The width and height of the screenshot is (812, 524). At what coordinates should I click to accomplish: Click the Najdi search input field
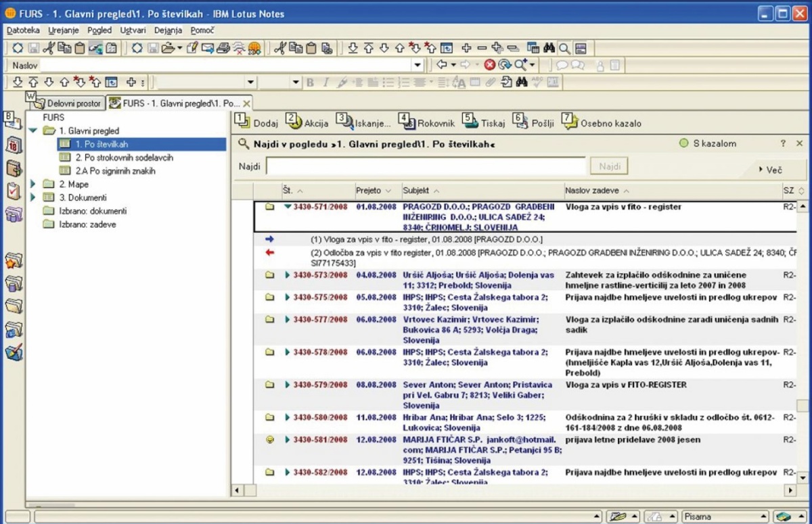426,166
